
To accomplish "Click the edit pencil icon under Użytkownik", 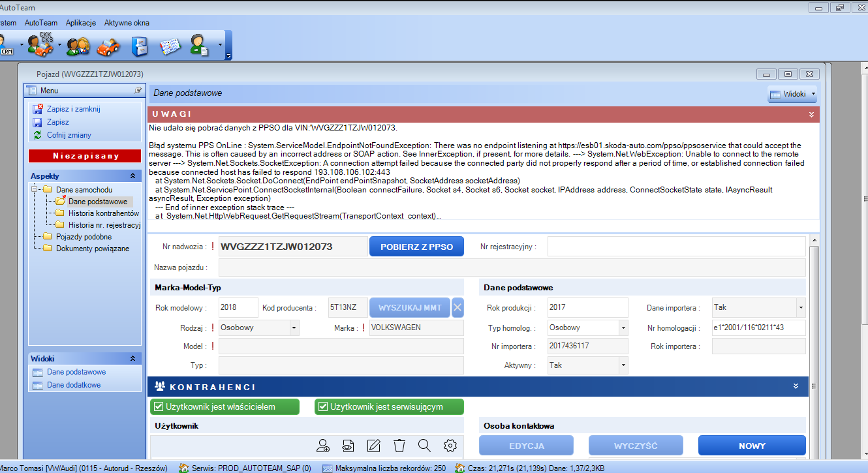I will 373,446.
